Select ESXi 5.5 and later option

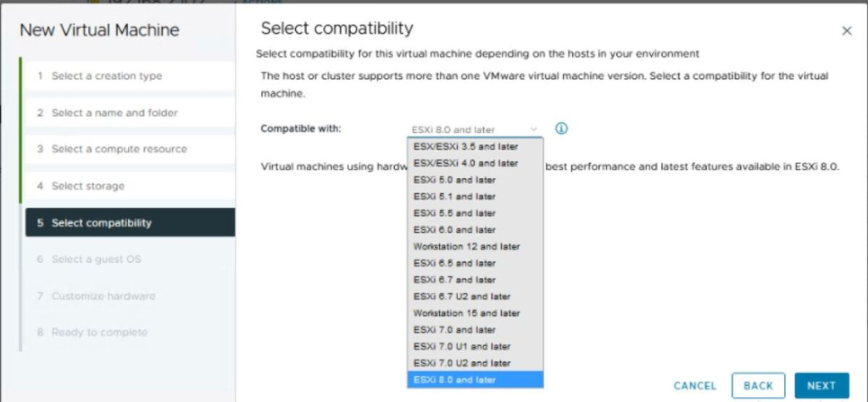(x=475, y=213)
